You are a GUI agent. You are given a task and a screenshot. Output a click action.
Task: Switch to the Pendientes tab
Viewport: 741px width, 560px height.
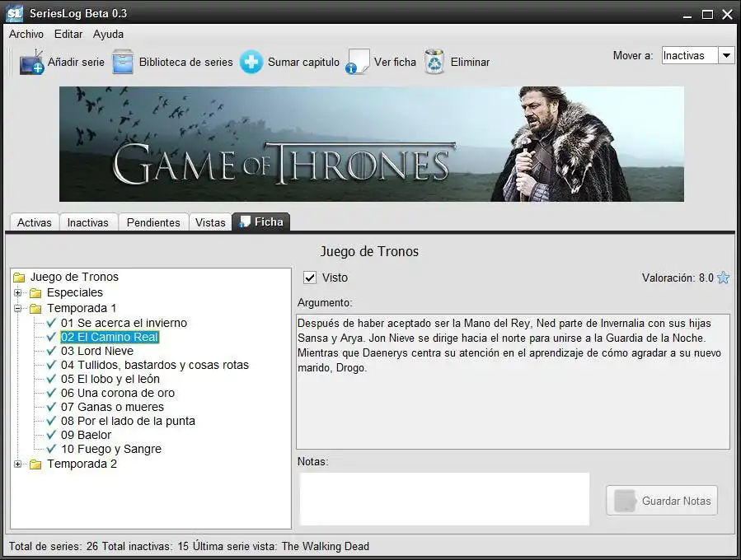click(x=153, y=222)
